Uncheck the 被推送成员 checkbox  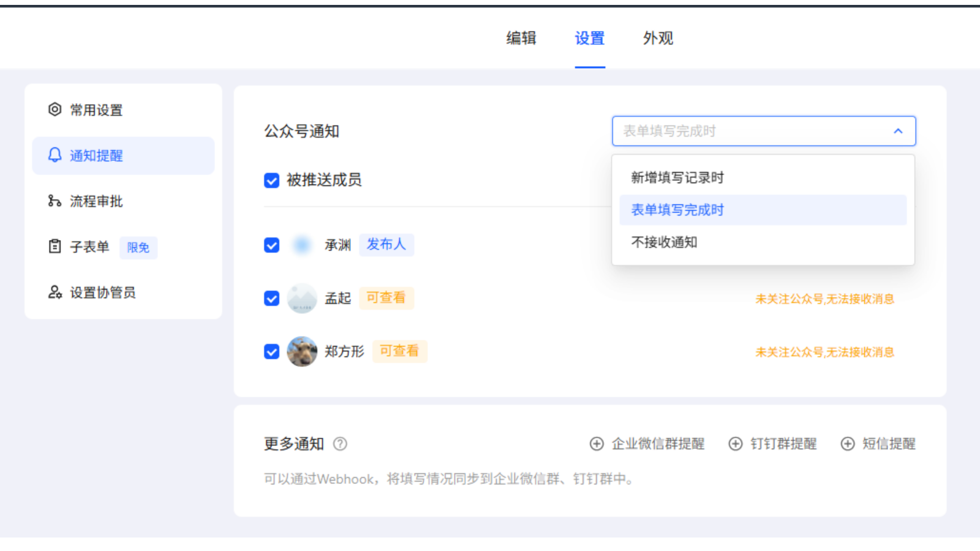[x=271, y=181]
